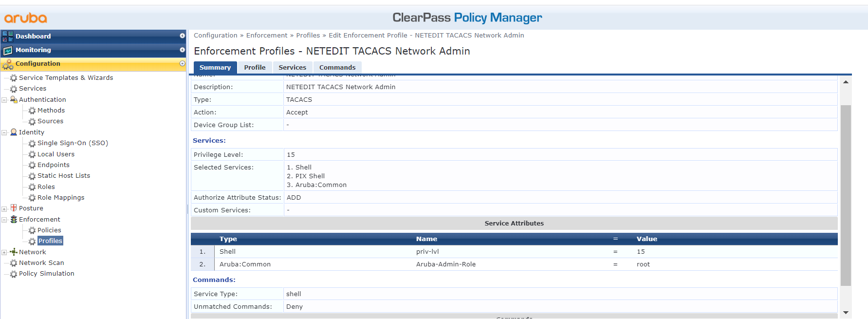Click the Enforcement tree icon
This screenshot has height=319, width=868.
(14, 219)
